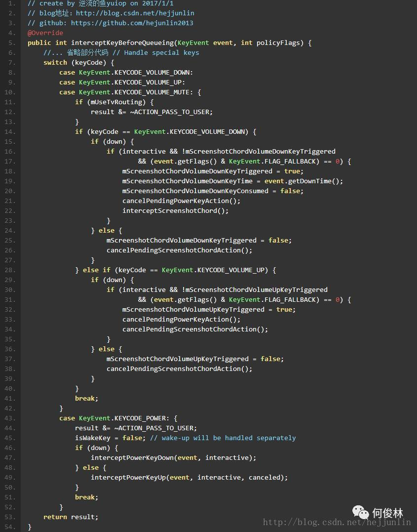Click 'mScreenshotChordVolumeUpKeyTriggered = false;' statement

[x=195, y=359]
